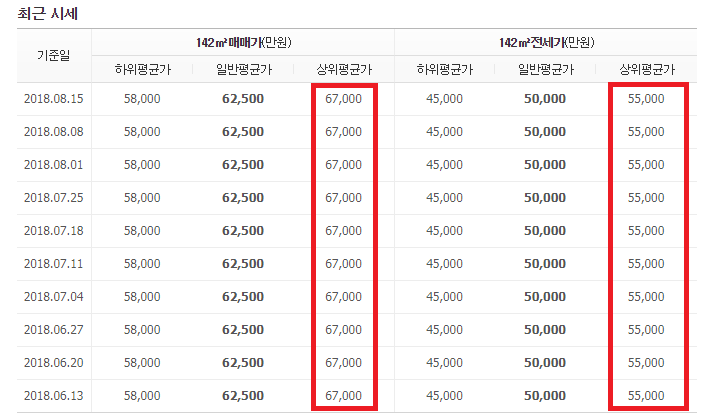Click date cell 2018.07.25

coord(54,198)
